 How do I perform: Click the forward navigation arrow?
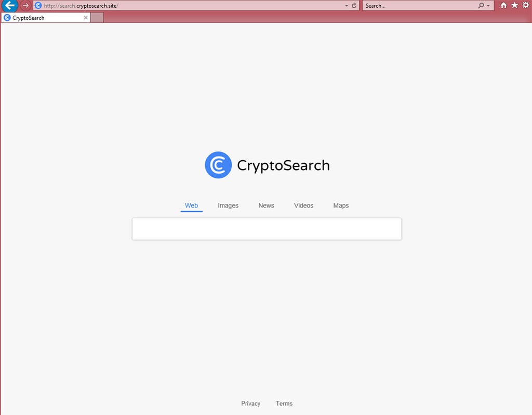25,5
